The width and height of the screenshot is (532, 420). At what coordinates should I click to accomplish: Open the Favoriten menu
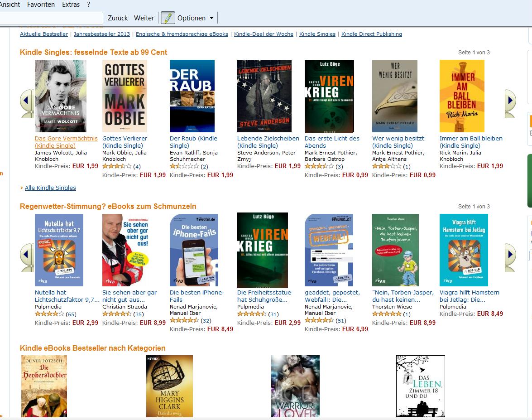tap(41, 5)
